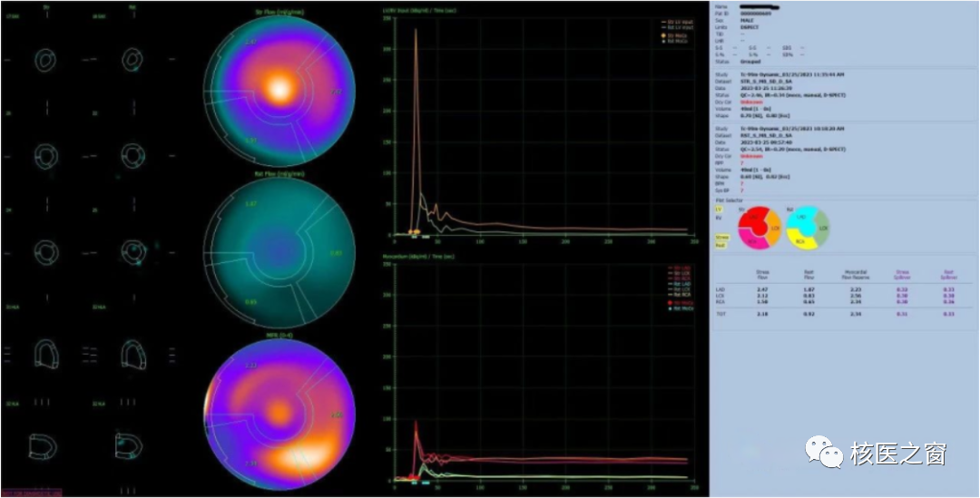This screenshot has height=498, width=980.
Task: Select the pink Str RCA segment
Action: click(752, 240)
